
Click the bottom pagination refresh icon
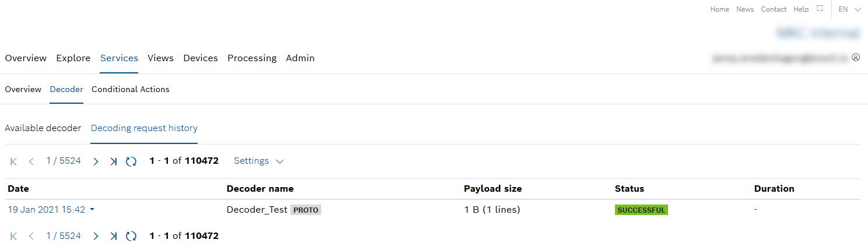coord(131,236)
